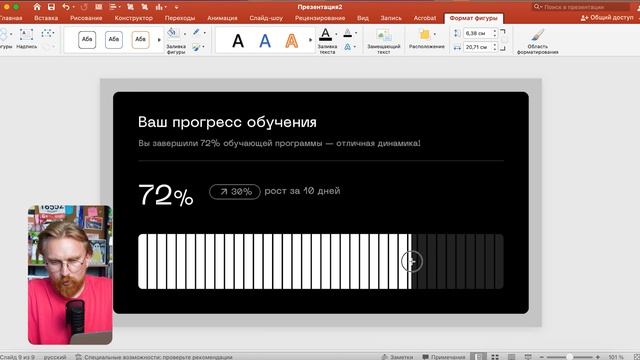Click the Home icon in the title bar
Image resolution: width=640 pixels, height=360 pixels.
[37, 7]
